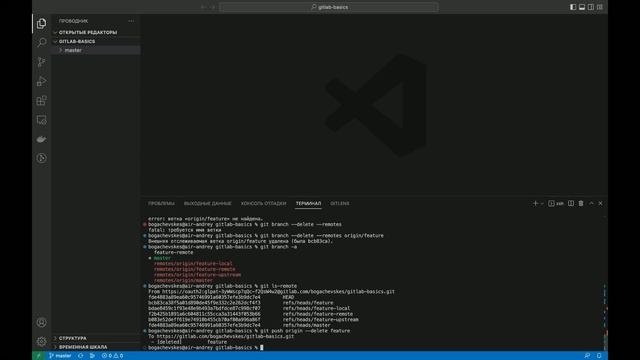Click 'remotes/origin/feature-upstream' in terminal output
640x360 pixels.
(198, 275)
